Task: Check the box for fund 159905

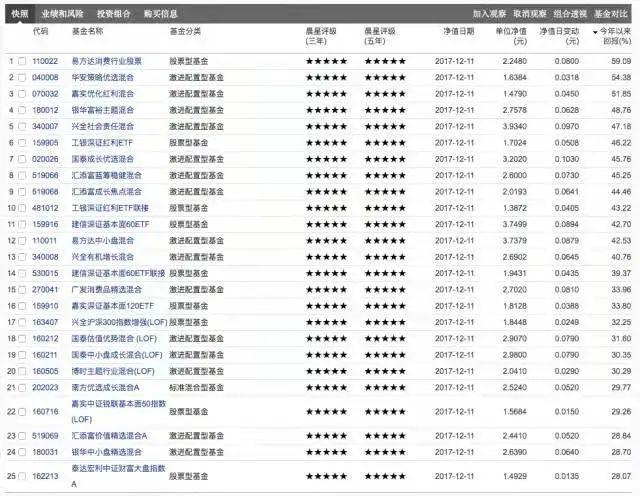Action: point(22,143)
